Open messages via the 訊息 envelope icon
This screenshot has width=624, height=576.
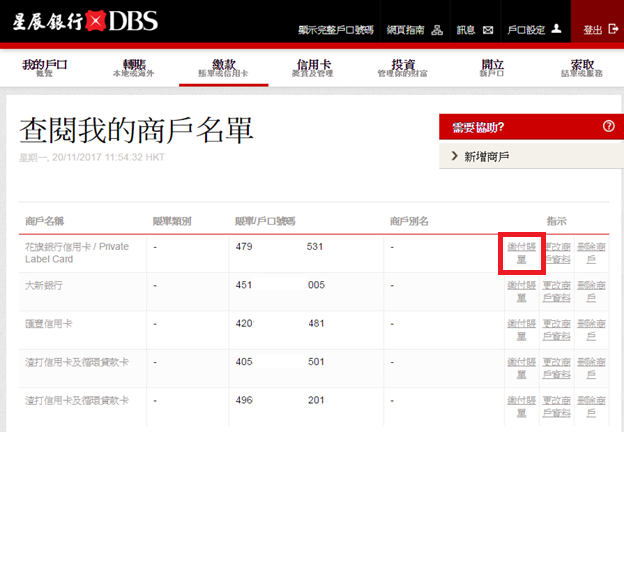[488, 30]
